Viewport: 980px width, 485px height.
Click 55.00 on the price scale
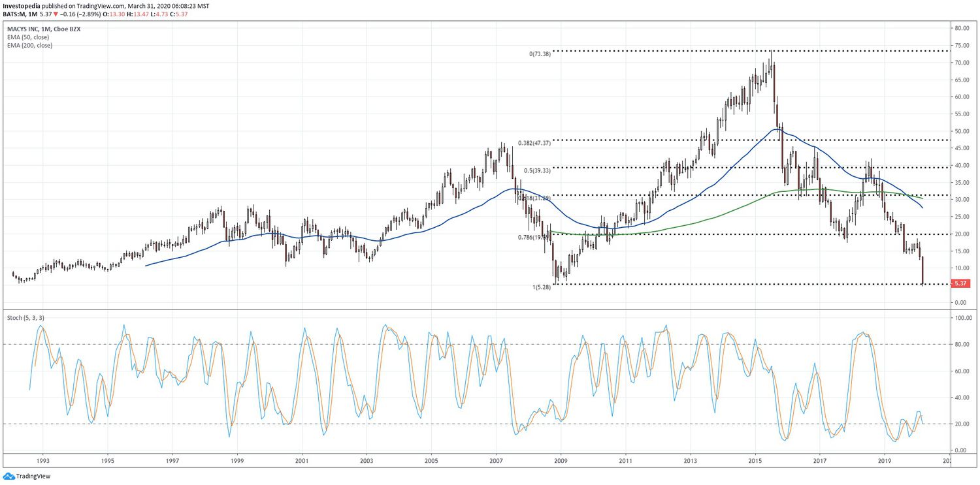[x=960, y=114]
